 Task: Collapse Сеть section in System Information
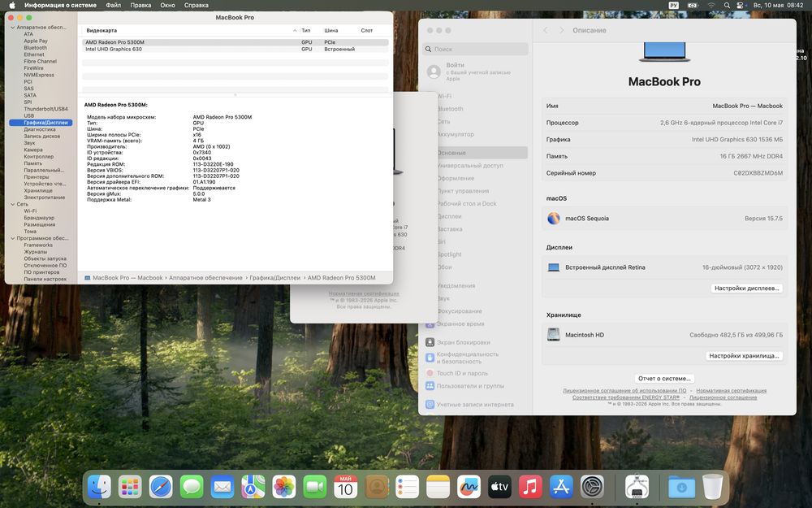(12, 204)
